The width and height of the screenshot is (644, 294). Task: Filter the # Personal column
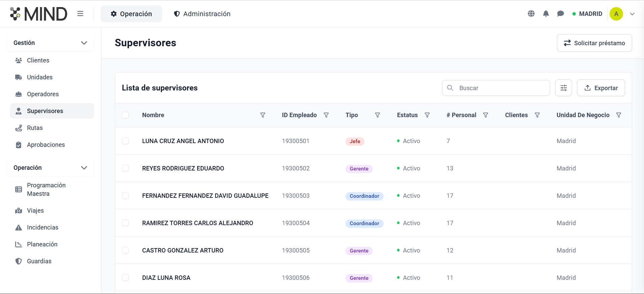click(x=486, y=115)
